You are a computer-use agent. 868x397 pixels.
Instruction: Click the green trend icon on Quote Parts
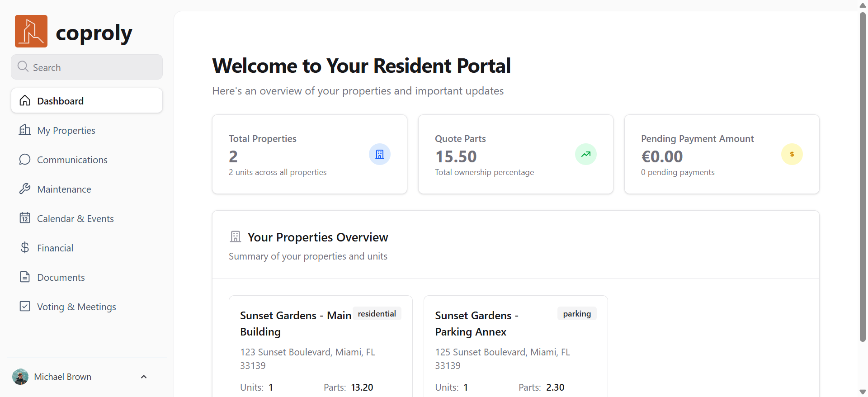pyautogui.click(x=586, y=154)
